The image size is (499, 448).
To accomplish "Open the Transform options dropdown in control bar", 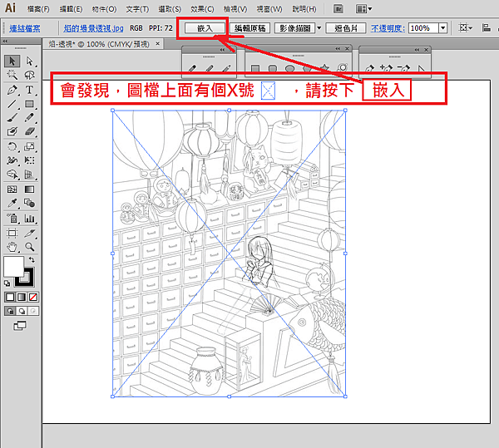I will (x=465, y=28).
